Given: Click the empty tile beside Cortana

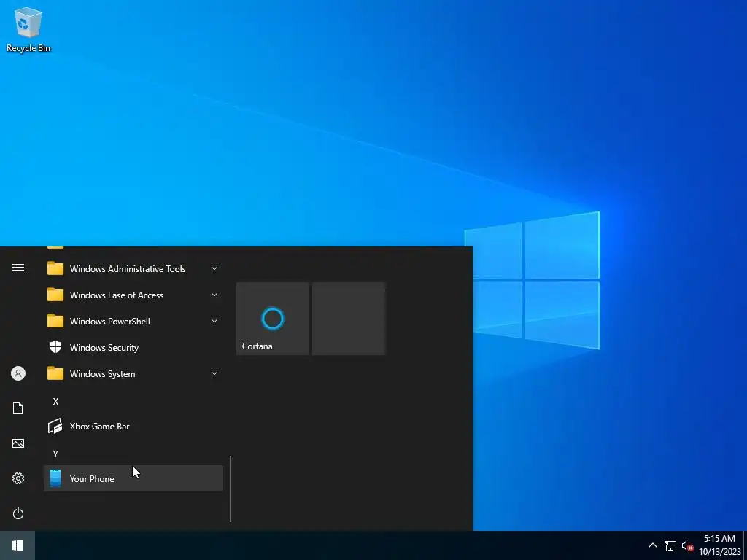Looking at the screenshot, I should click(x=349, y=319).
